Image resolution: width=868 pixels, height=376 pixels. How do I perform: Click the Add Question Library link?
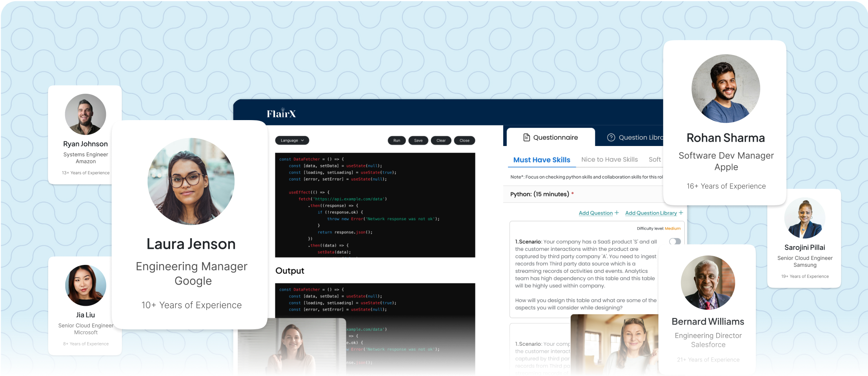click(x=651, y=213)
